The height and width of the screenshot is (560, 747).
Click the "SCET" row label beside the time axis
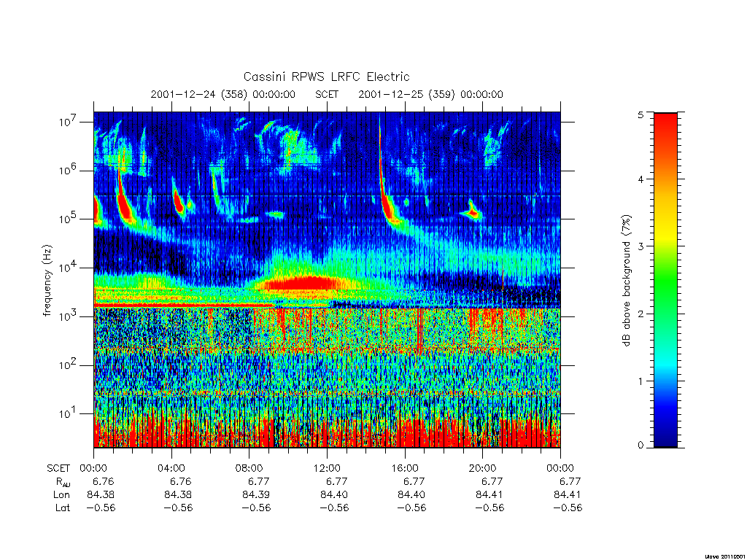[58, 469]
